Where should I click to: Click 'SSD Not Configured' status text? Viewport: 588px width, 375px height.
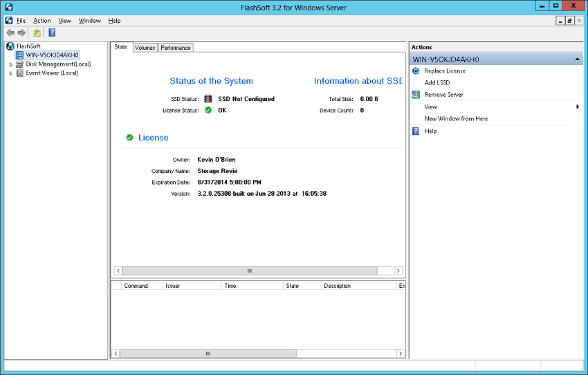click(x=246, y=99)
